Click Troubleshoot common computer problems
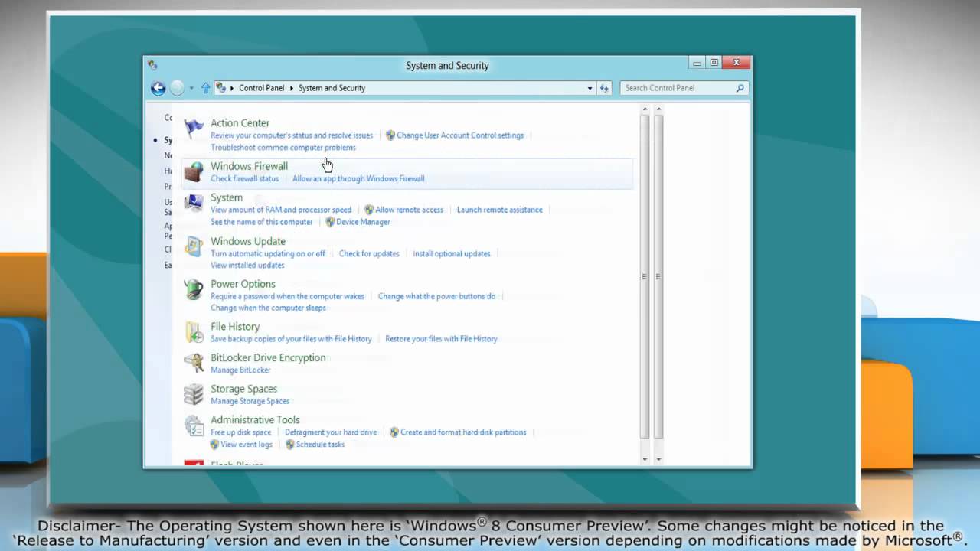Screen dimensions: 980x551 tap(283, 148)
